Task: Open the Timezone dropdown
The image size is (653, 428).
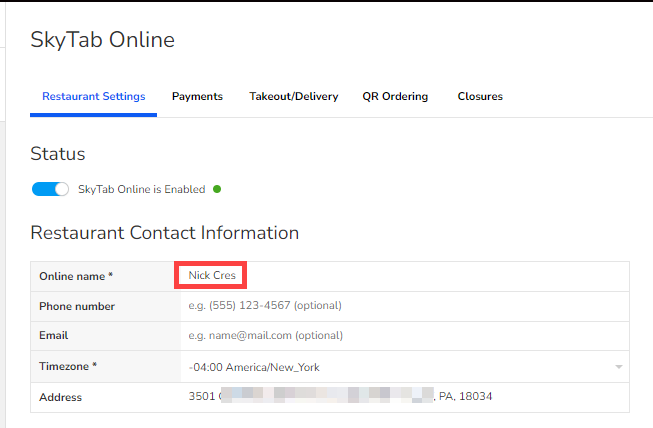Action: pos(400,367)
